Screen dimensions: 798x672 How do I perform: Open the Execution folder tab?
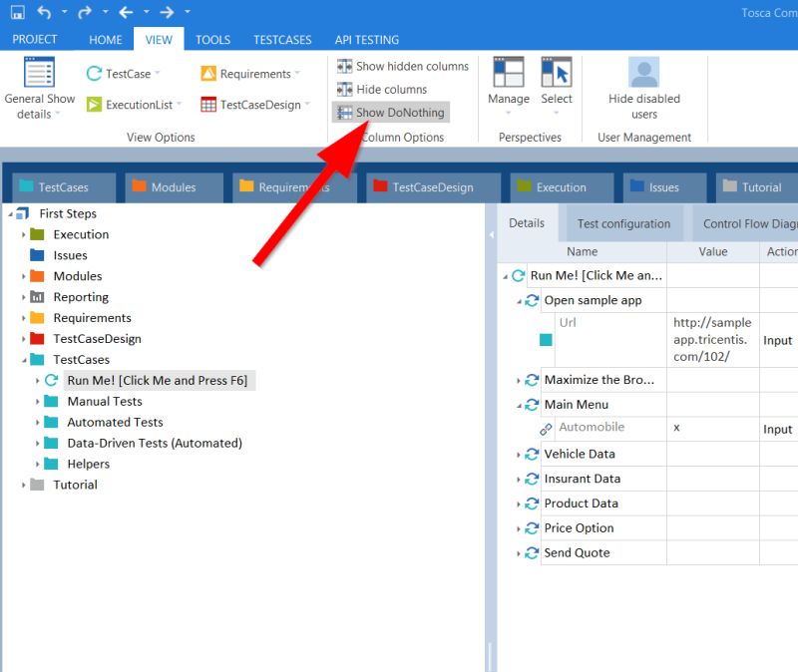tap(562, 187)
